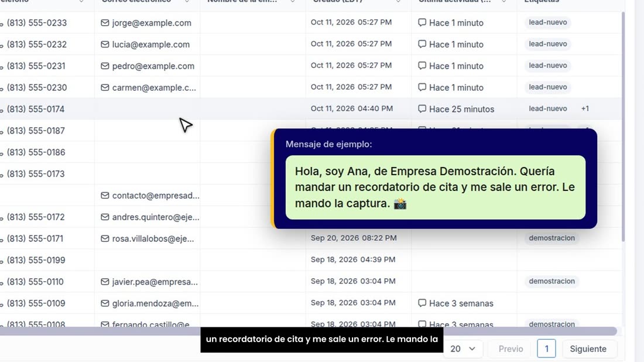644x362 pixels.
Task: Click demostracion tag on rosa.villalobos row
Action: click(x=551, y=238)
